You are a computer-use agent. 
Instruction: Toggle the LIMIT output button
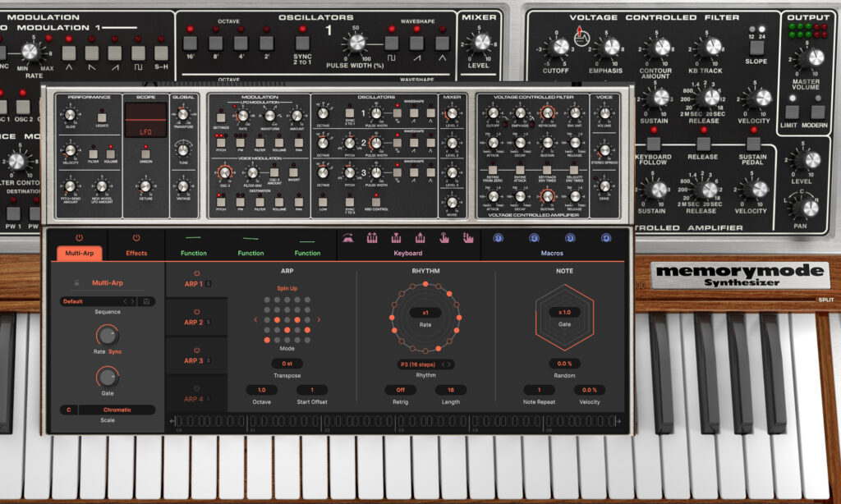tap(792, 112)
